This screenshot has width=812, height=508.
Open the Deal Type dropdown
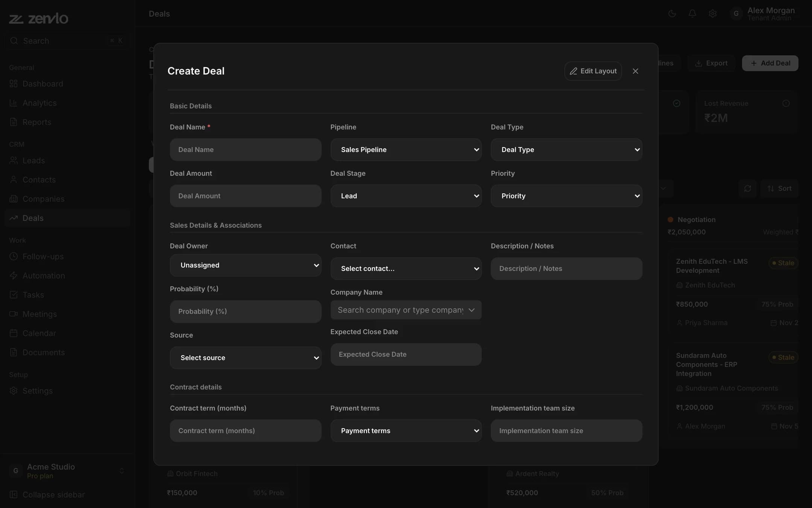(566, 150)
